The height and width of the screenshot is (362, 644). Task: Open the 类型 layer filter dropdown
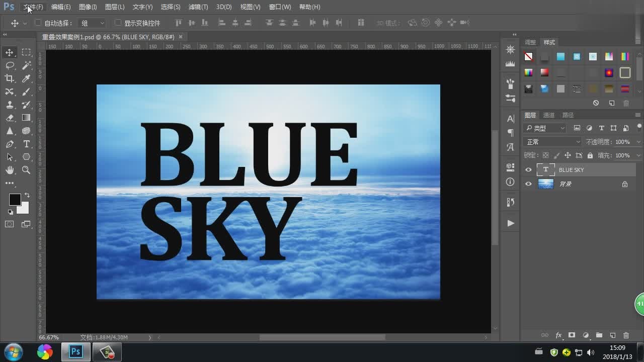coord(545,128)
